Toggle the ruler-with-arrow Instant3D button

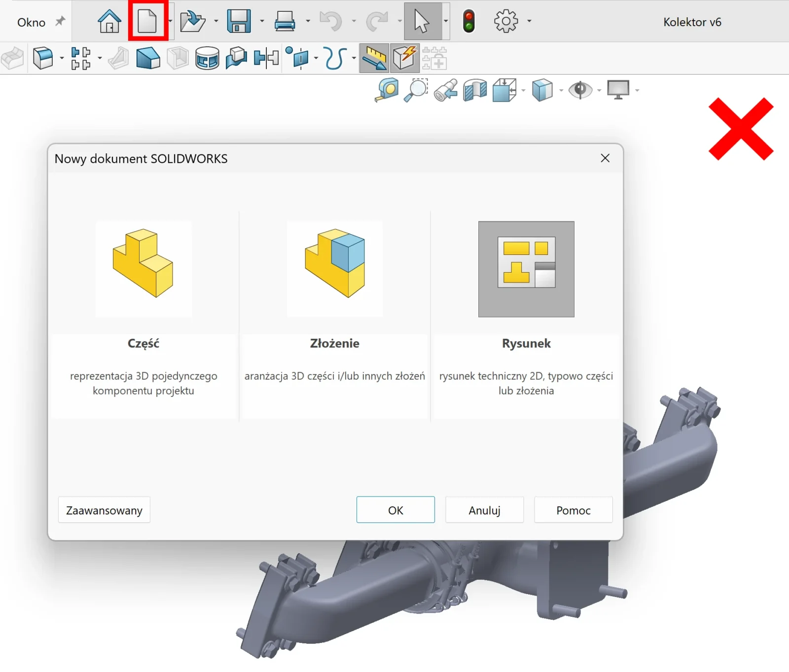coord(374,58)
